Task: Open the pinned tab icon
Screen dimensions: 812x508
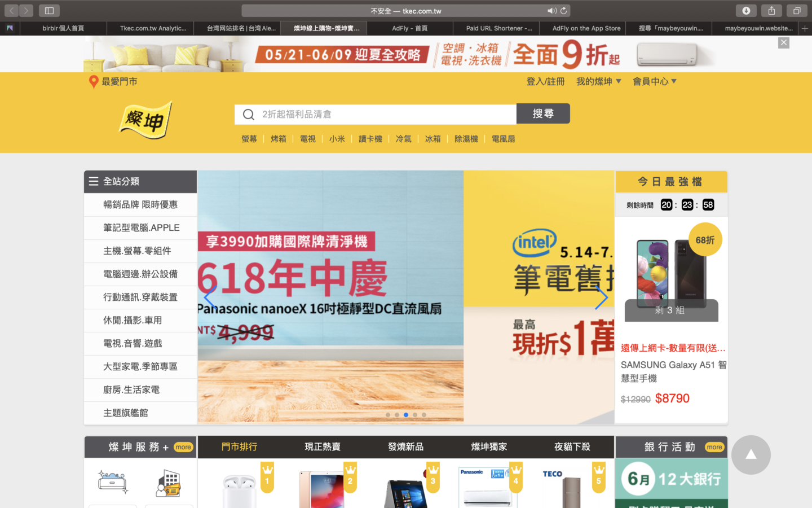Action: (10, 28)
